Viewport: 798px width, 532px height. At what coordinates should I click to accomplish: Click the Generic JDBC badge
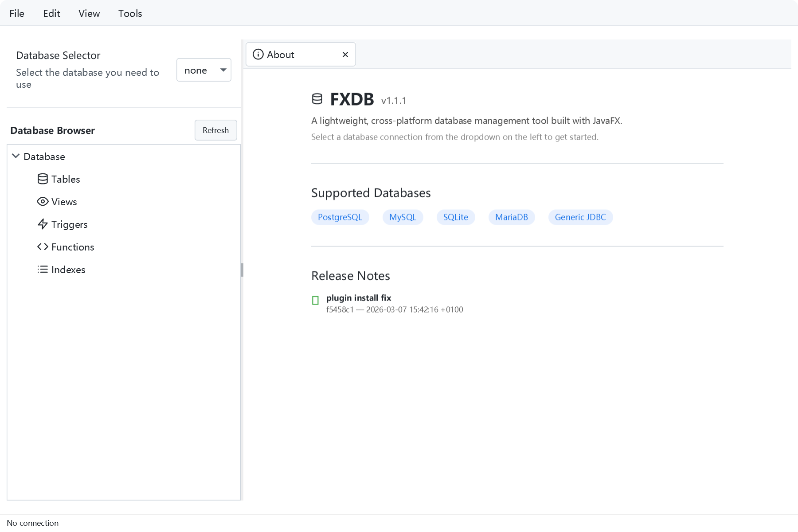point(580,217)
